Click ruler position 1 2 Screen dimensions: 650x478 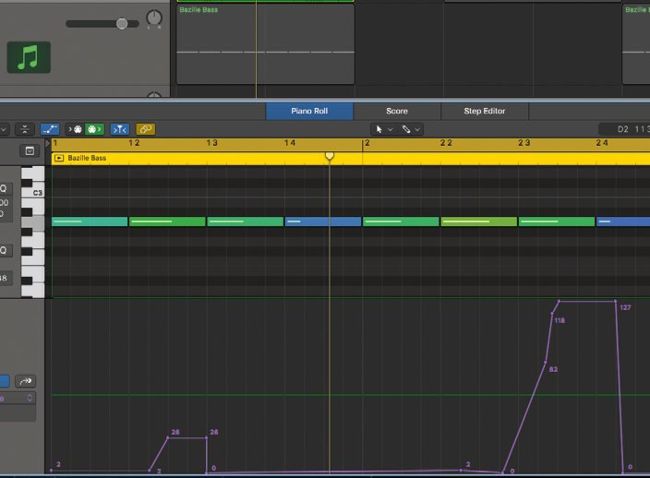pyautogui.click(x=134, y=143)
